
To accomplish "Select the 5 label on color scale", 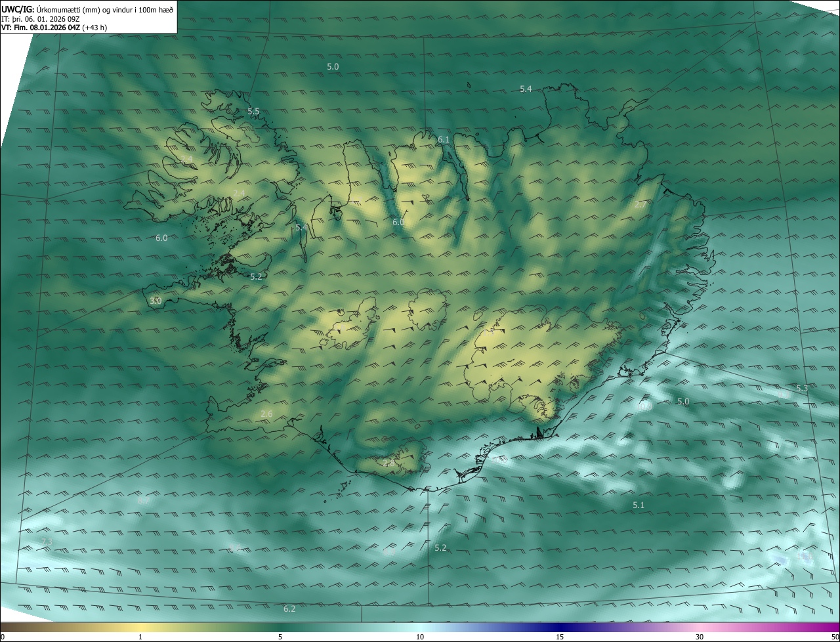I will (280, 637).
